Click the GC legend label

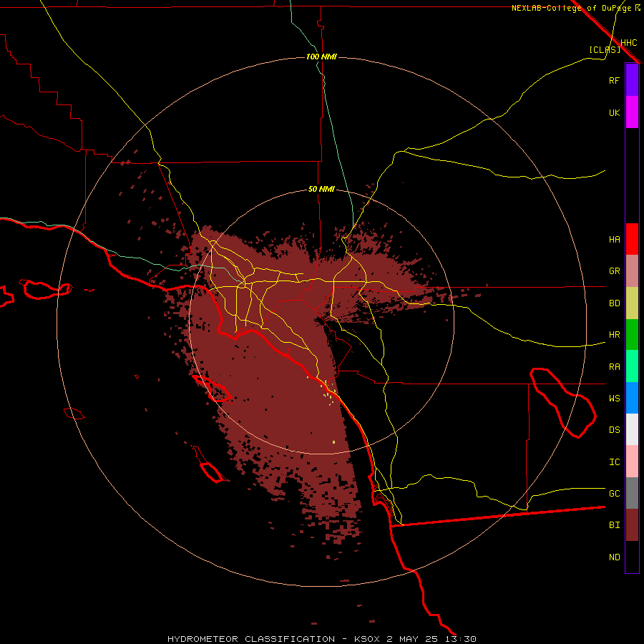[614, 494]
